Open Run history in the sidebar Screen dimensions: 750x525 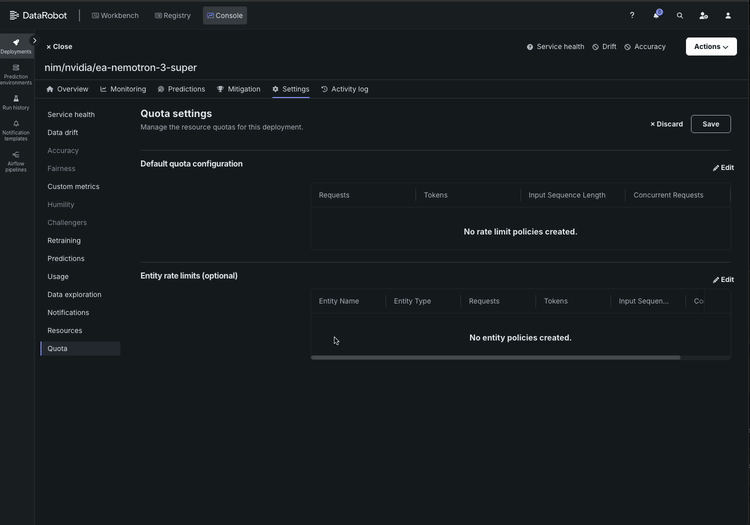[16, 102]
